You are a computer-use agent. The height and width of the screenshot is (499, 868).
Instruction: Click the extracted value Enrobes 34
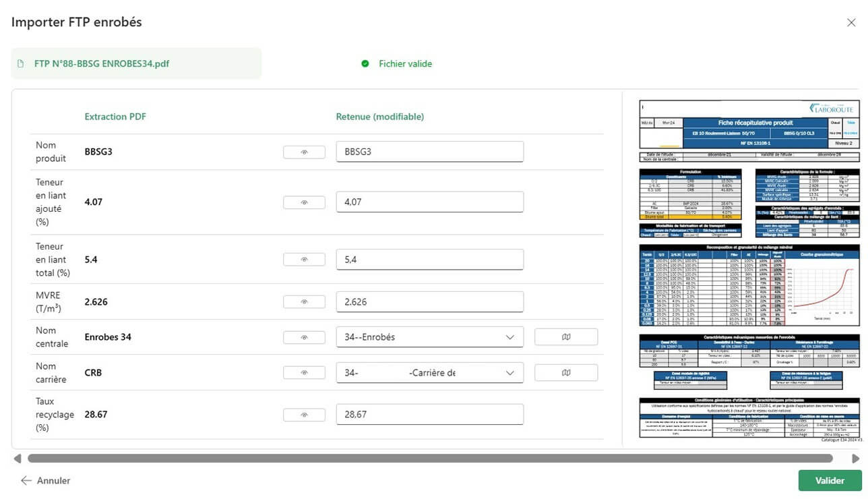[x=108, y=337]
